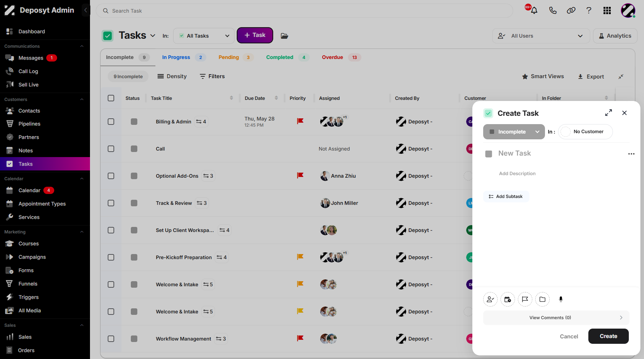
Task: Open the All Users dropdown
Action: click(541, 36)
